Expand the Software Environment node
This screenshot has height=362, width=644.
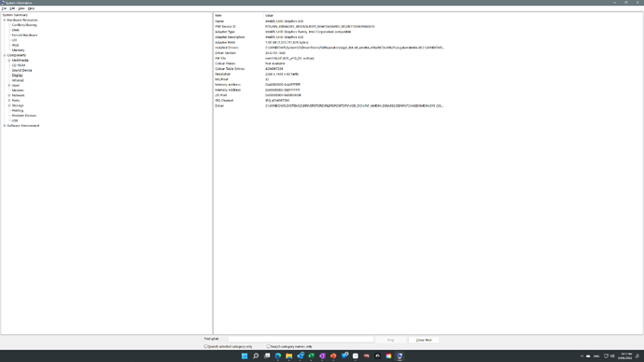pyautogui.click(x=5, y=126)
